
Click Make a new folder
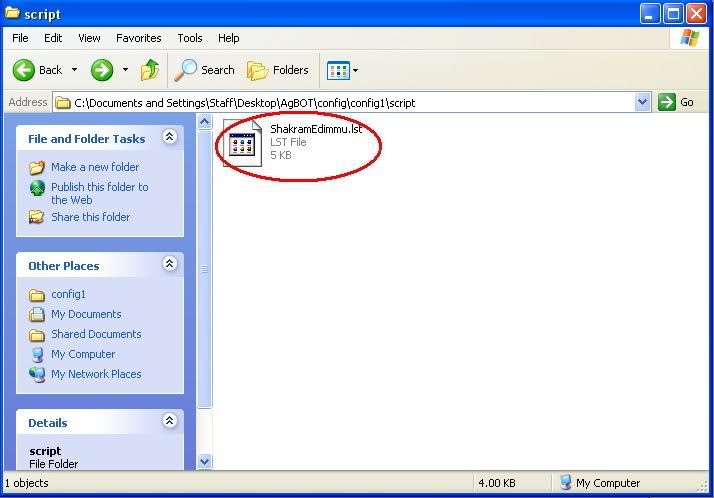coord(95,167)
